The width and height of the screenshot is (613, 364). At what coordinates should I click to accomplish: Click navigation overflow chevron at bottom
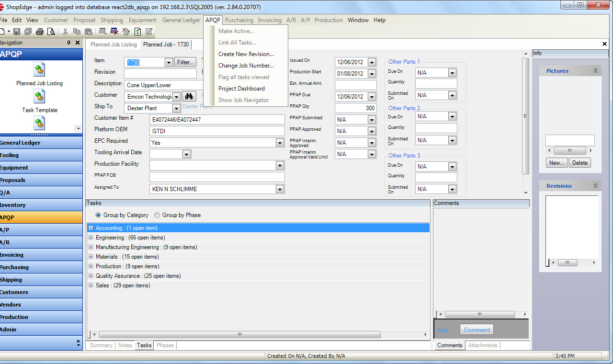(x=78, y=342)
